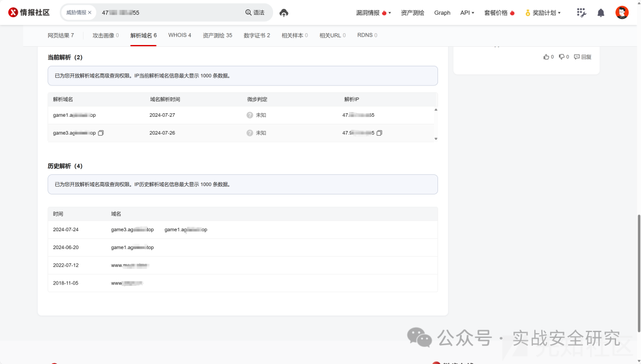
Task: Click the date 2024-07-27
Action: pyautogui.click(x=162, y=115)
